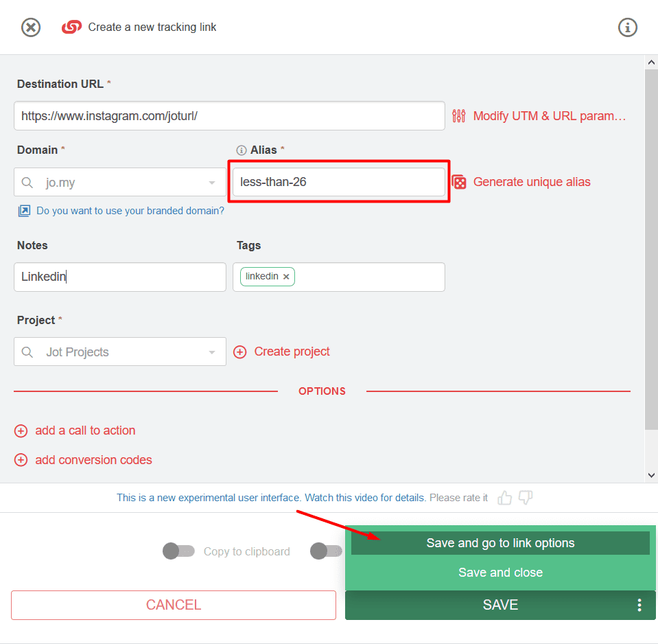
Task: Toggle the switch right of Copy to clipboard
Action: [x=327, y=551]
